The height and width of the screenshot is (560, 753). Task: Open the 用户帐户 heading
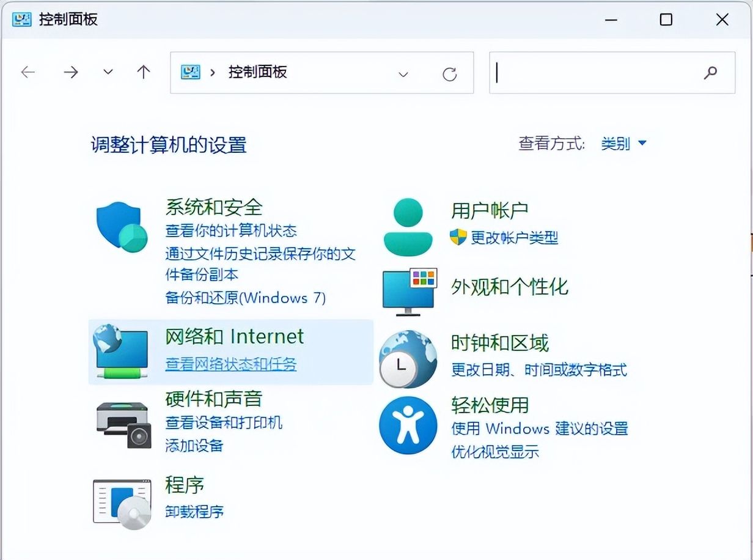point(490,210)
